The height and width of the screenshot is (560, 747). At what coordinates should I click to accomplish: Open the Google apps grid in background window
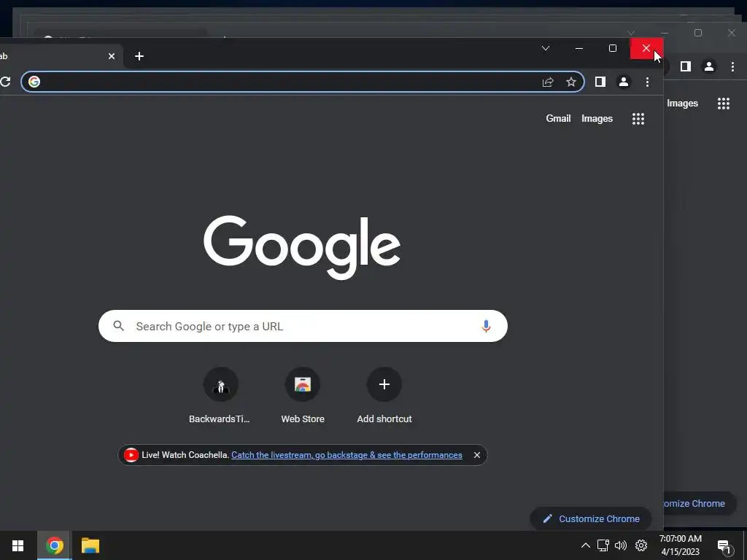[x=724, y=104]
